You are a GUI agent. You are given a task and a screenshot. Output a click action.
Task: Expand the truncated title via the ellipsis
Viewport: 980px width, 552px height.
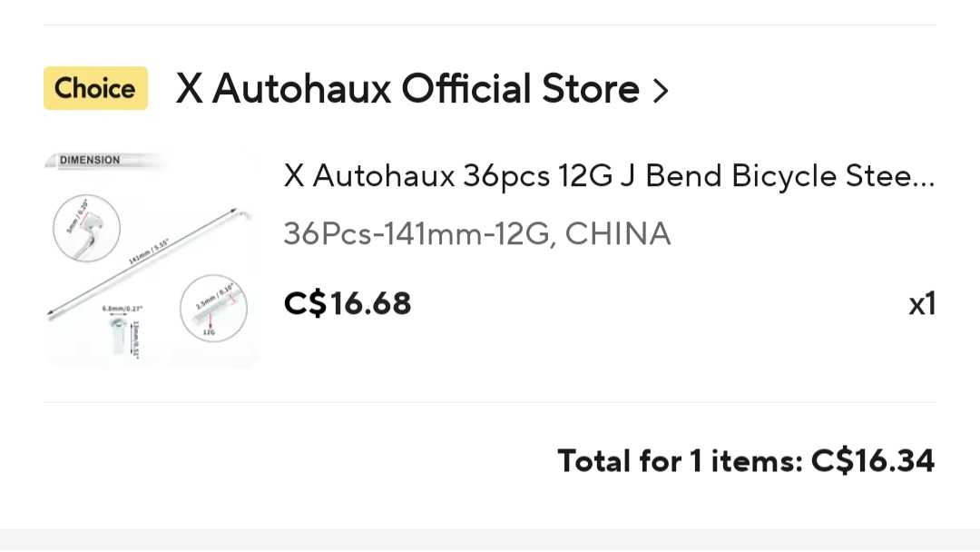pos(922,178)
